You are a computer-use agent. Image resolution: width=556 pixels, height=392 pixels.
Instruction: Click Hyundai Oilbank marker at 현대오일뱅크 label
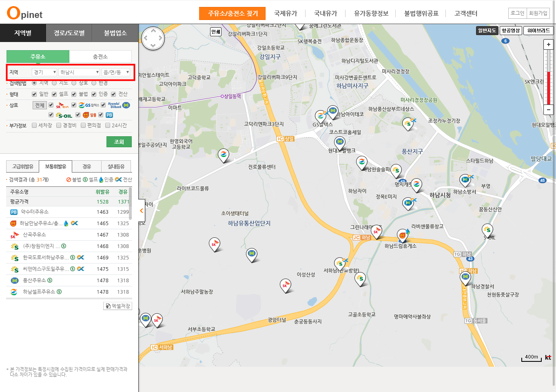coord(339,143)
